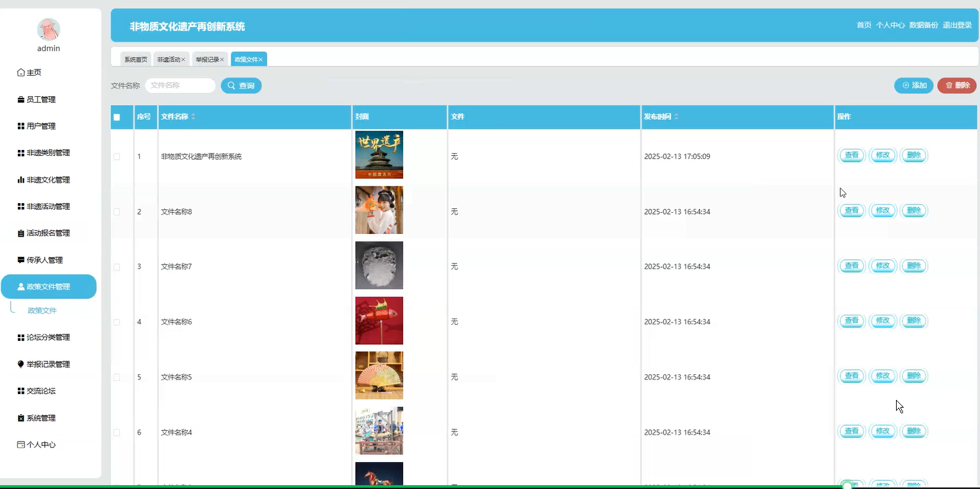Image resolution: width=980 pixels, height=489 pixels.
Task: Click 数据备份 link in header
Action: (924, 25)
